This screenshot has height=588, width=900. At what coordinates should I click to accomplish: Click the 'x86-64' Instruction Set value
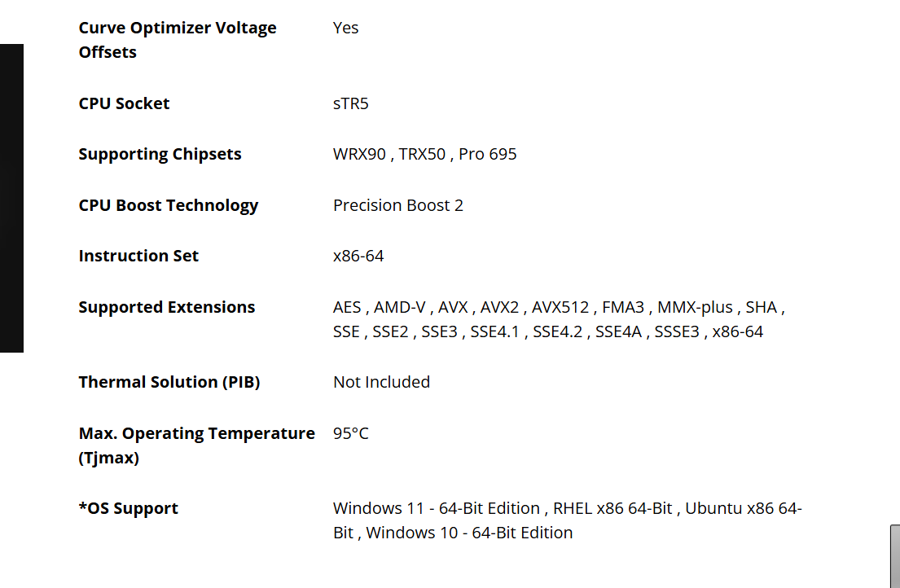(x=358, y=256)
